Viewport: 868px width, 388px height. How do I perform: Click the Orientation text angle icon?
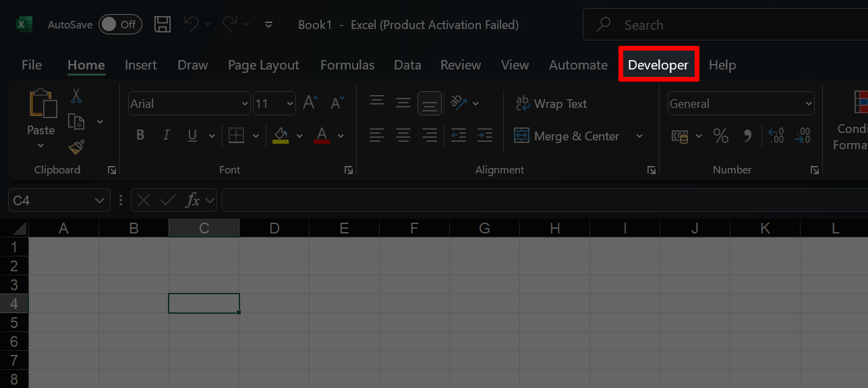(459, 103)
